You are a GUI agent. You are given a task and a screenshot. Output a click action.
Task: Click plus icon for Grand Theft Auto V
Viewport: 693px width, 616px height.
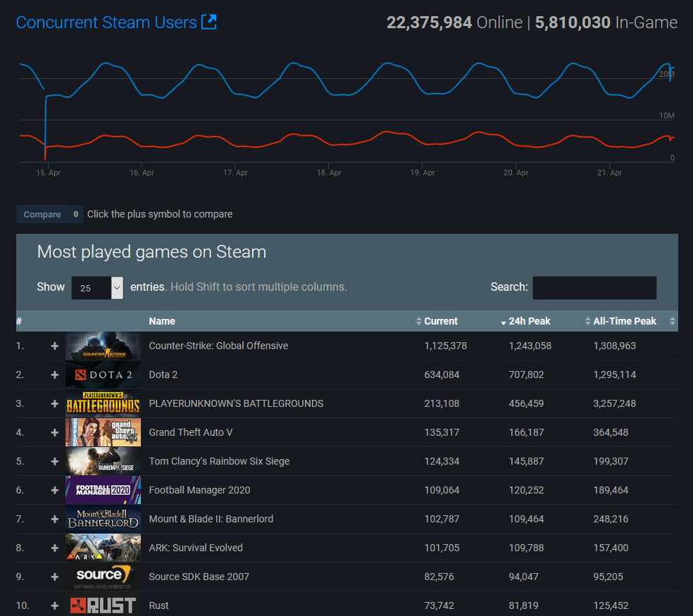tap(55, 433)
